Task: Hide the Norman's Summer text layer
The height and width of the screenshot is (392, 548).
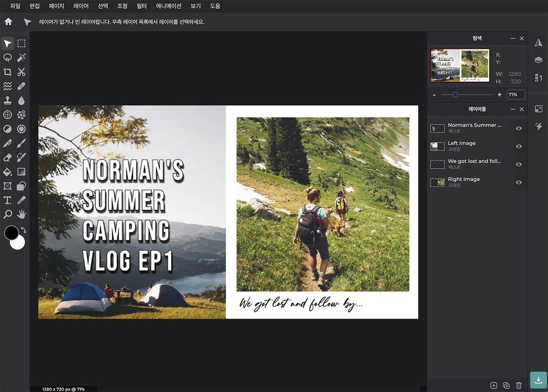Action: tap(519, 128)
